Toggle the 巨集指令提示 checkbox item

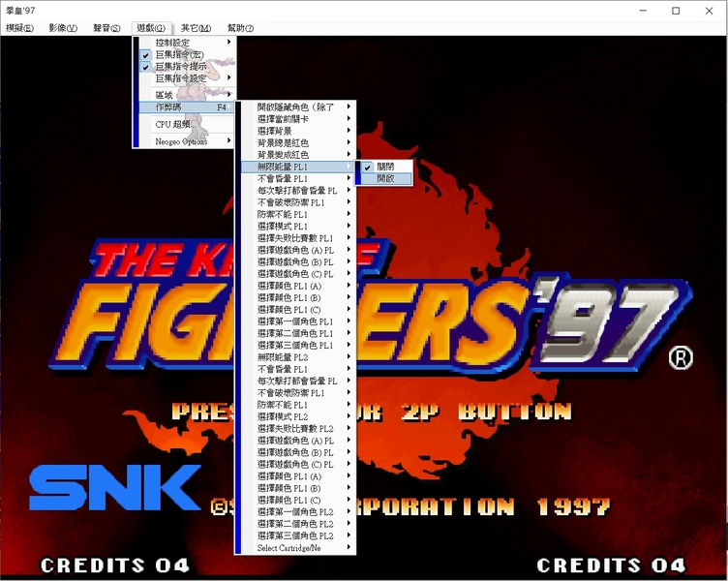click(x=187, y=67)
